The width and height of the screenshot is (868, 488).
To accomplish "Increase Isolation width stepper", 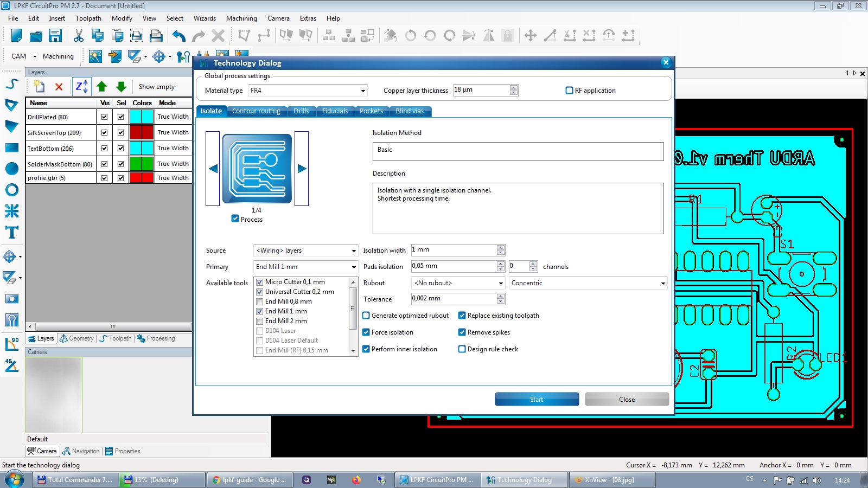I will pyautogui.click(x=501, y=247).
